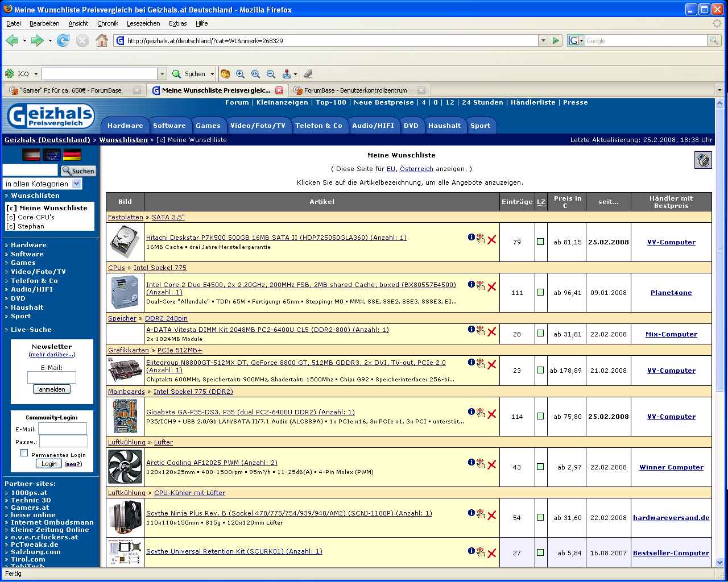The image size is (728, 582).
Task: Tick the LZ checkbox for Gigabyte GA-P35-DS3
Action: coord(540,416)
